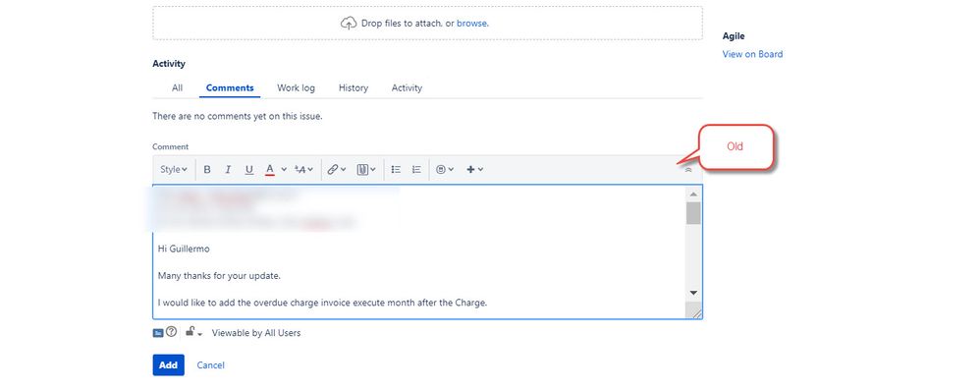Viewport: 980px width, 390px height.
Task: Open the more text formatting dropdown
Action: (303, 169)
